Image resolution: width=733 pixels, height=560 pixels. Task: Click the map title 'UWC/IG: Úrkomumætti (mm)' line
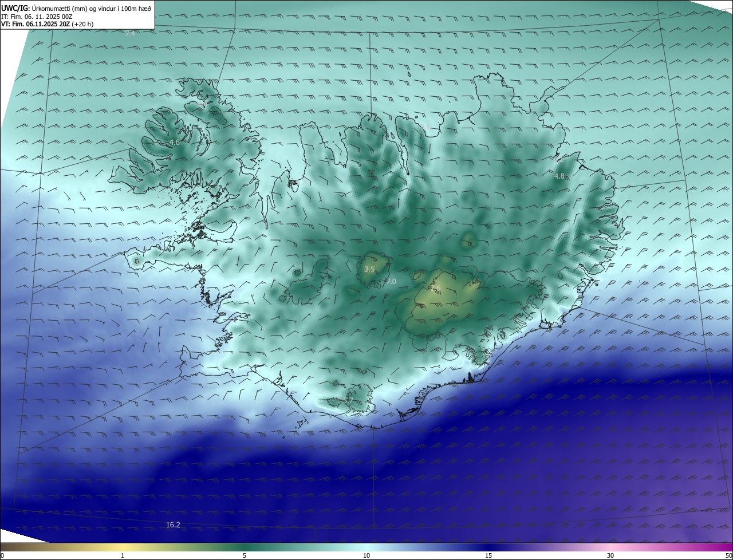point(76,9)
